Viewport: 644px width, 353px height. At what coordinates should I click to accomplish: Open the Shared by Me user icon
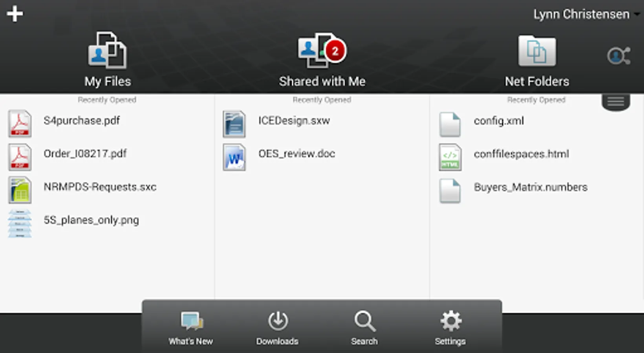(x=619, y=56)
